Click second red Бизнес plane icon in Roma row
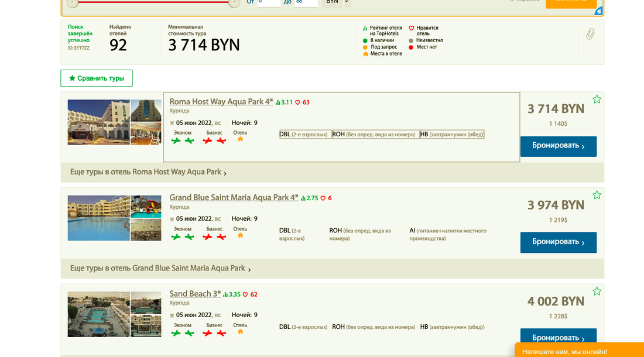Viewport: 644px width, 357px height. pyautogui.click(x=221, y=140)
